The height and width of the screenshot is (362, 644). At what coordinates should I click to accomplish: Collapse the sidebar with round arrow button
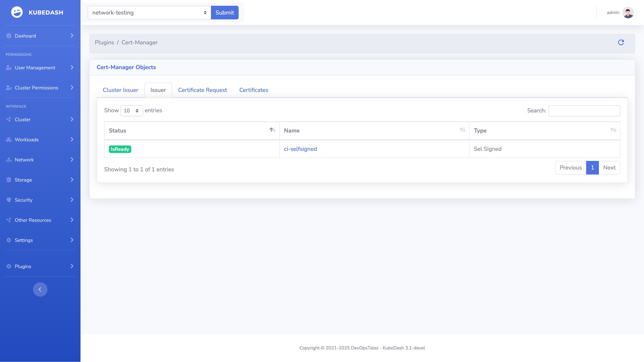coord(40,289)
